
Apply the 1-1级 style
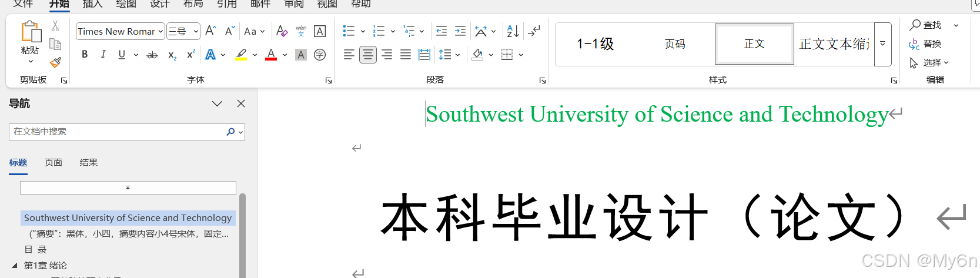[x=596, y=44]
